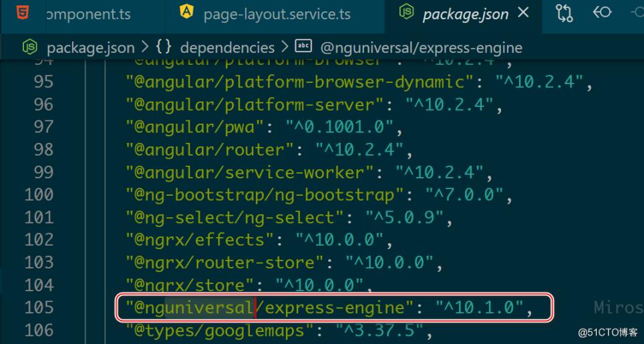Switch to the component.ts tab
The height and width of the screenshot is (344, 644).
click(88, 14)
